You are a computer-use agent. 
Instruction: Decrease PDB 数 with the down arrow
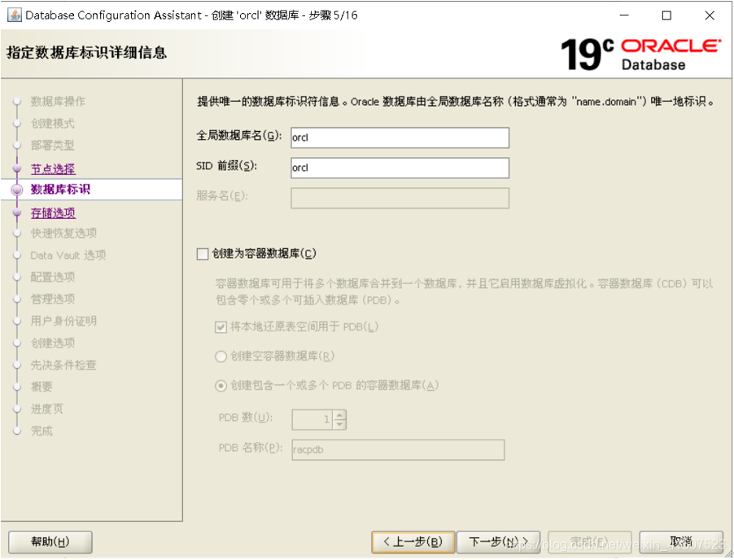coord(340,425)
